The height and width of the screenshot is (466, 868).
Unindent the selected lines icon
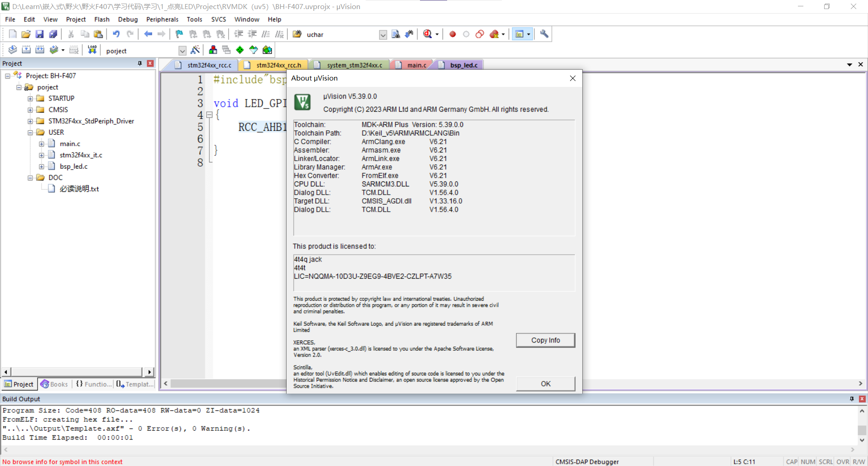252,34
